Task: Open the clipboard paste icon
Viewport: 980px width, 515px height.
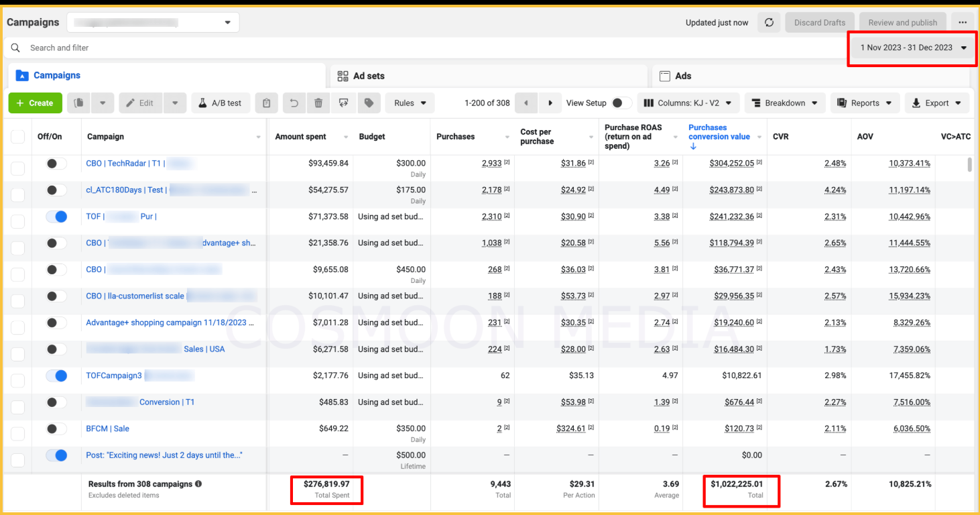Action: [x=266, y=103]
